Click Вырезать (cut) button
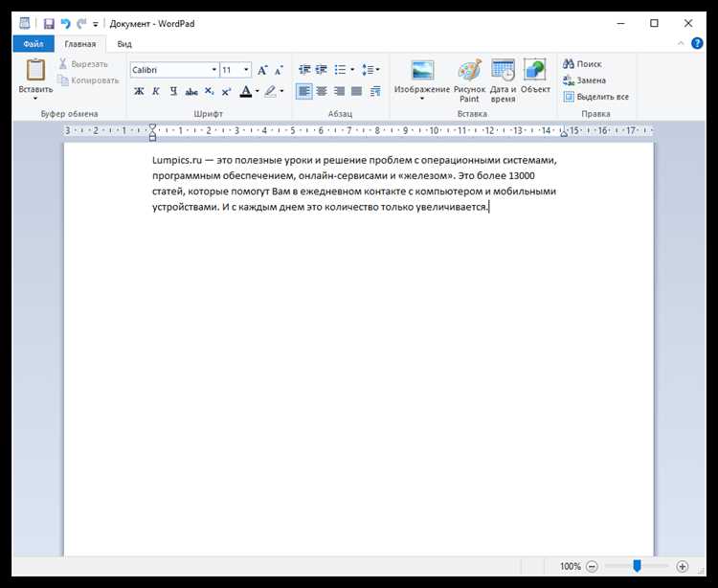This screenshot has height=588, width=718. 83,64
